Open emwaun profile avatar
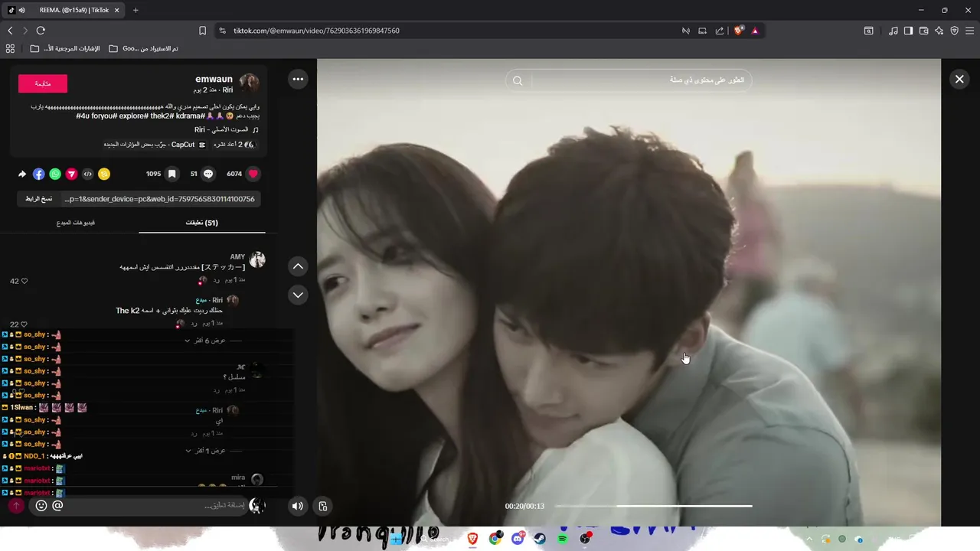Viewport: 980px width, 551px height. (x=249, y=83)
